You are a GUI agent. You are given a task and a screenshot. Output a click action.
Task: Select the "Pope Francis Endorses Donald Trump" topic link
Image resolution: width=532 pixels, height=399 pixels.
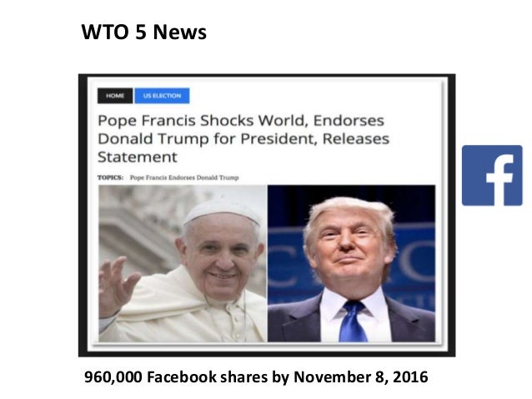(x=184, y=177)
